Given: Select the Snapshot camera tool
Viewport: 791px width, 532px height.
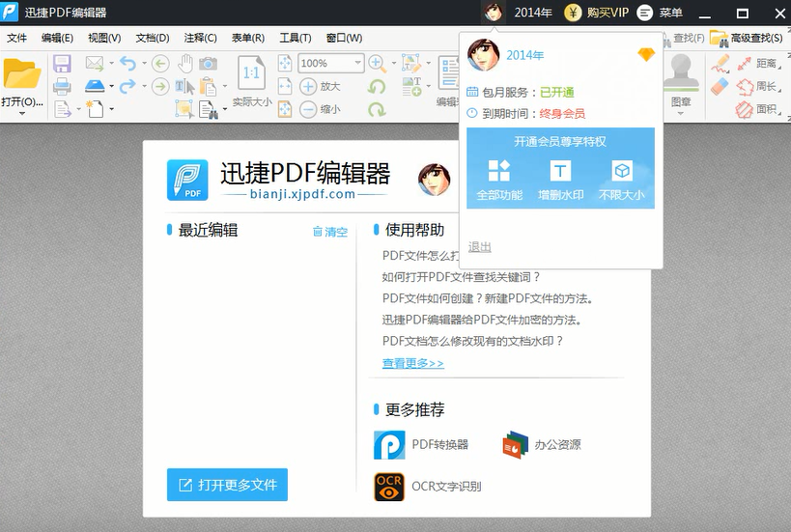Looking at the screenshot, I should coord(208,64).
